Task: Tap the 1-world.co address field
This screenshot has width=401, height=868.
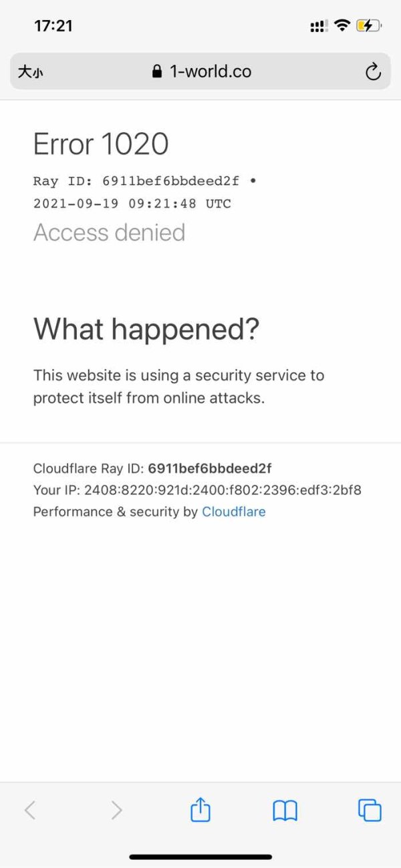Action: click(x=210, y=71)
